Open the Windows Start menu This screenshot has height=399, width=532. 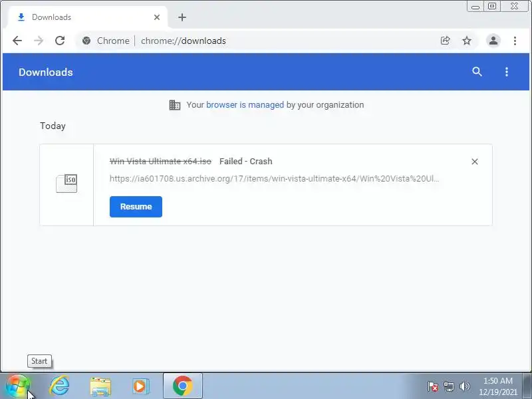[18, 386]
